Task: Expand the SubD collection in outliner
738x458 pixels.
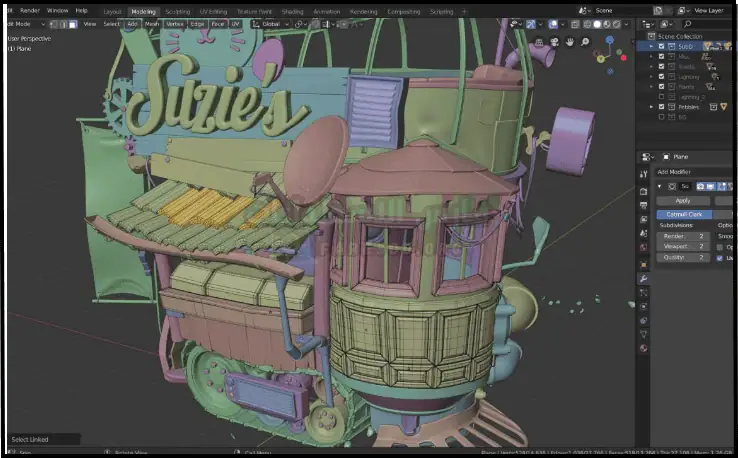Action: click(x=651, y=46)
